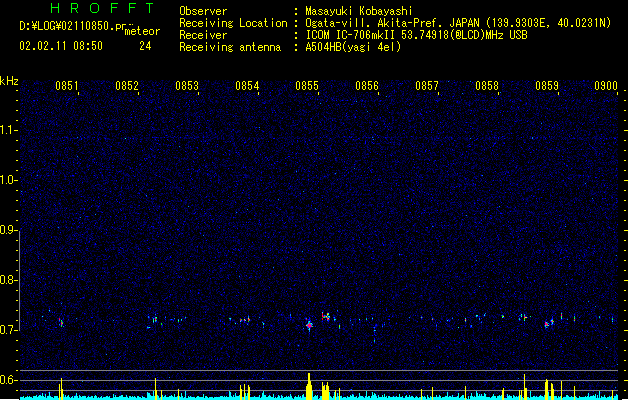Viewport: 629px width, 400px height.
Task: Click the meteor echo just after 0851 tick
Action: (61, 322)
